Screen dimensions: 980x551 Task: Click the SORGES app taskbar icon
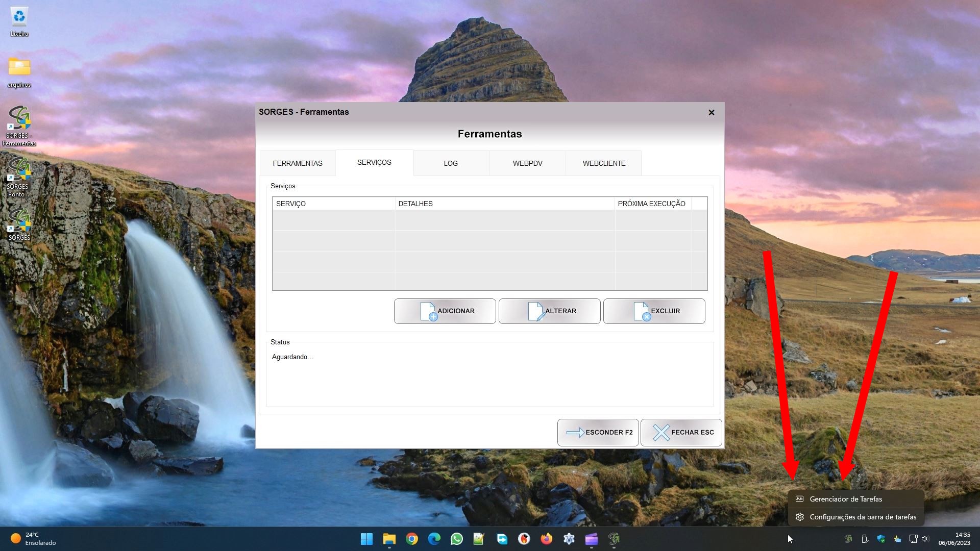point(614,539)
